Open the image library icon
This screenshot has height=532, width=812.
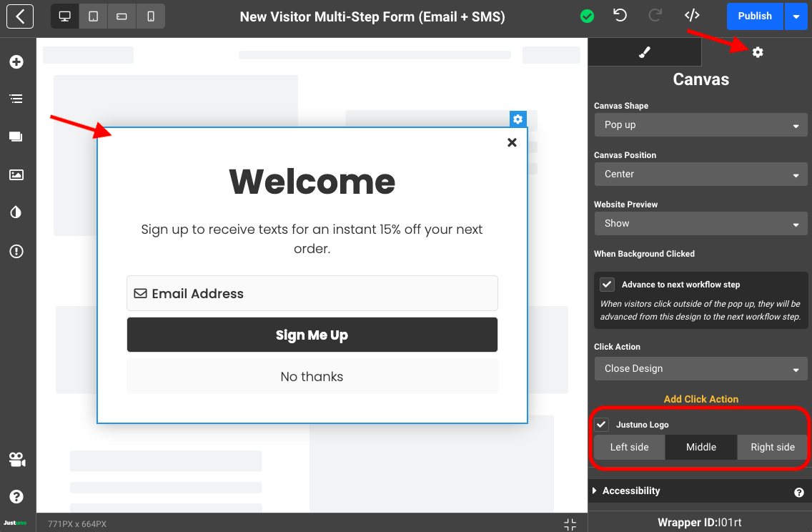point(16,174)
